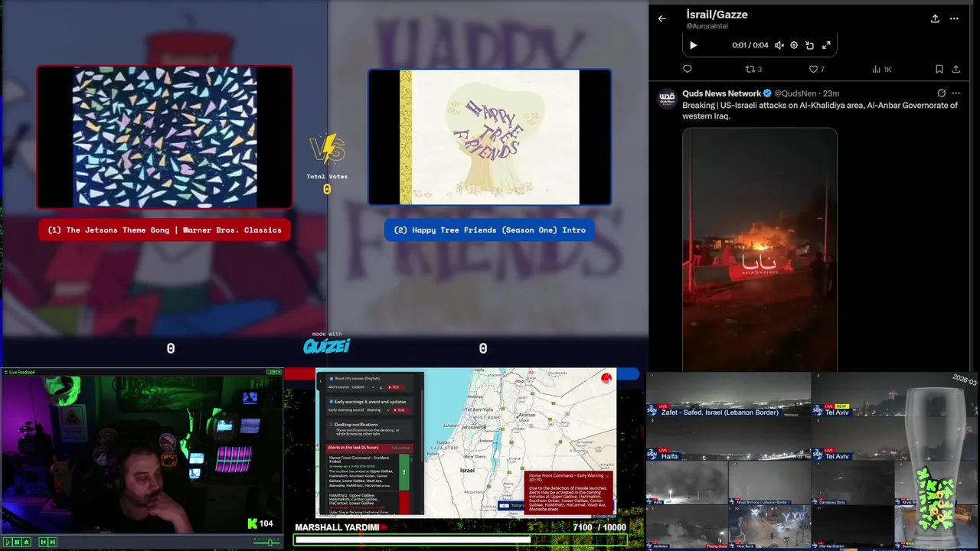Close the Early Warning popup
The height and width of the screenshot is (551, 980).
[x=607, y=476]
